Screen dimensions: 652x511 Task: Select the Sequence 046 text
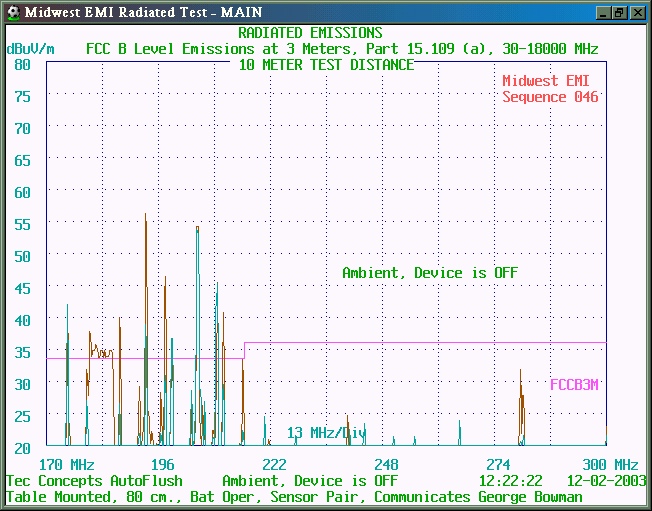(x=550, y=97)
